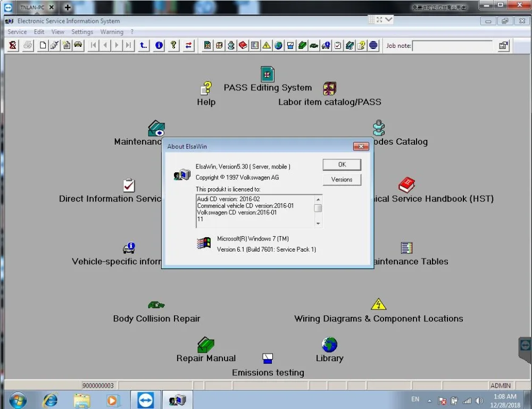Screen dimensions: 532x409
Task: Open PASS Editing System icon on main screen
Action: tap(268, 74)
